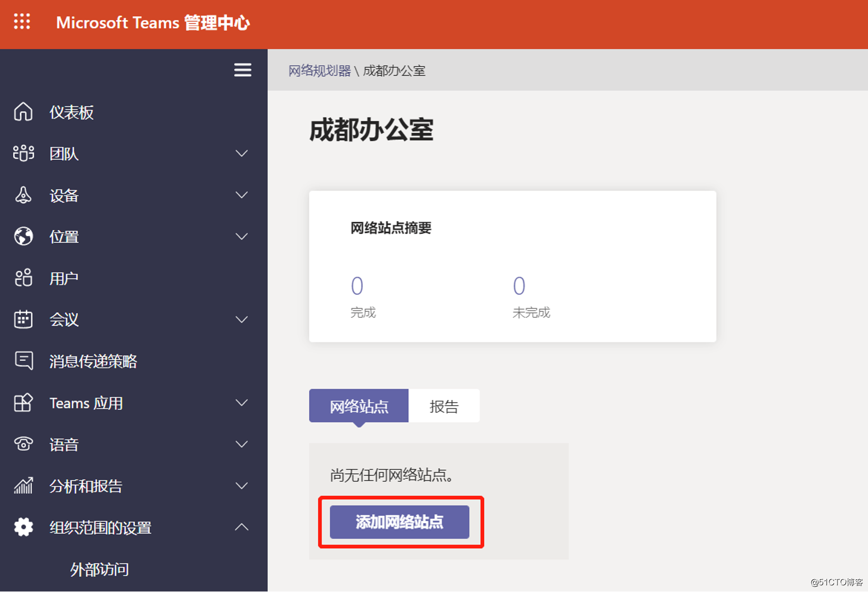
Task: Expand the 语音 chevron
Action: point(242,444)
